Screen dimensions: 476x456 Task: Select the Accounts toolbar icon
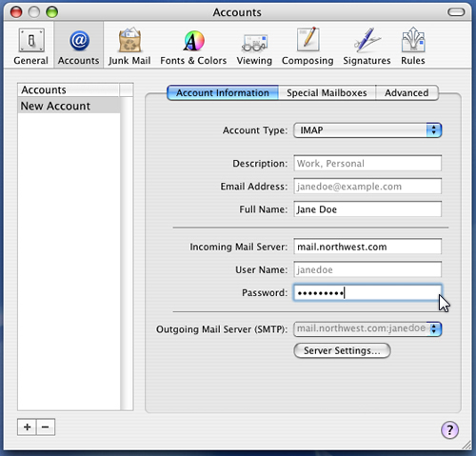pos(78,46)
